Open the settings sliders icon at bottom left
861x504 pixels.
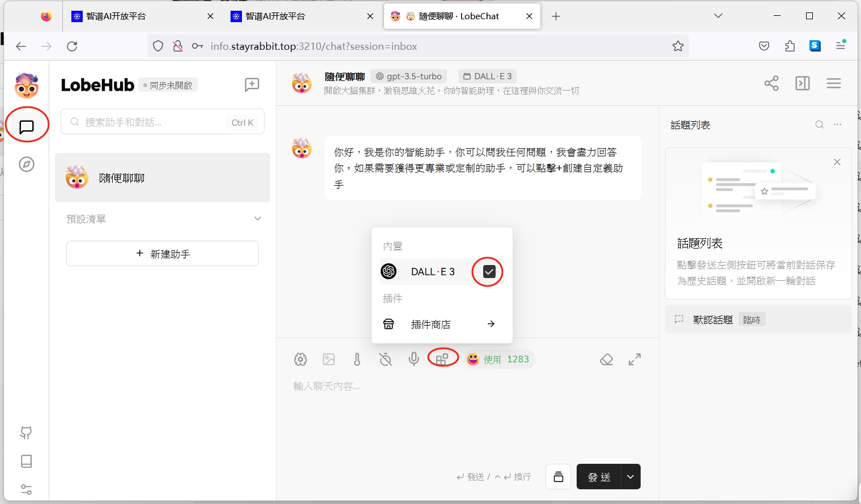tap(26, 489)
